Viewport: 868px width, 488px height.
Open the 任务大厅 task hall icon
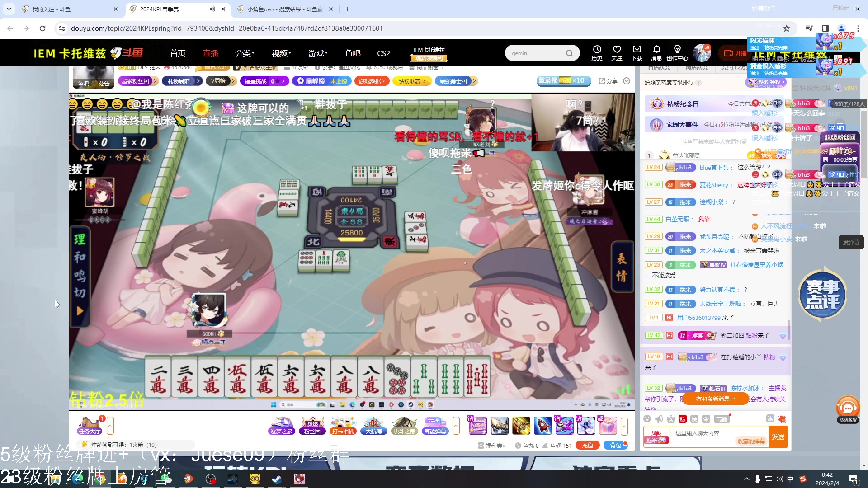click(x=90, y=426)
